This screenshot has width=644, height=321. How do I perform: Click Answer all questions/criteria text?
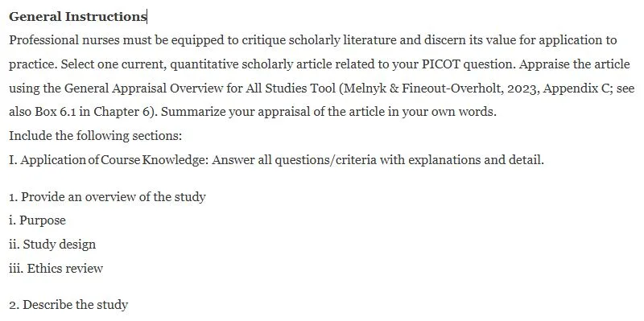pyautogui.click(x=378, y=159)
